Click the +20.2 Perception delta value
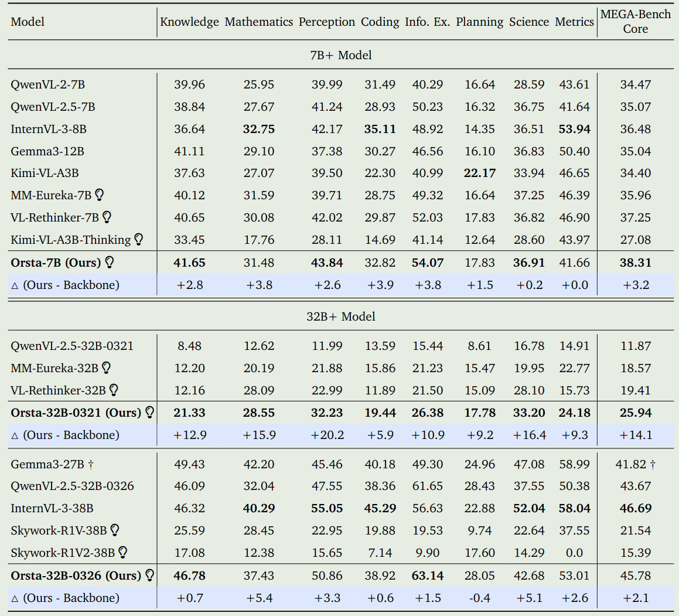Viewport: 679px width, 616px height. point(327,435)
